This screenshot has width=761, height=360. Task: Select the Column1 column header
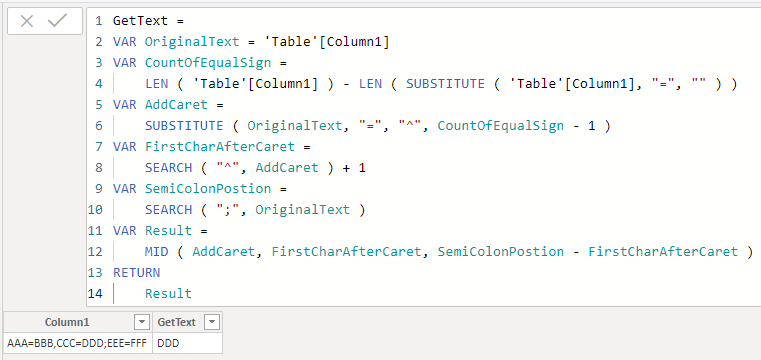67,322
